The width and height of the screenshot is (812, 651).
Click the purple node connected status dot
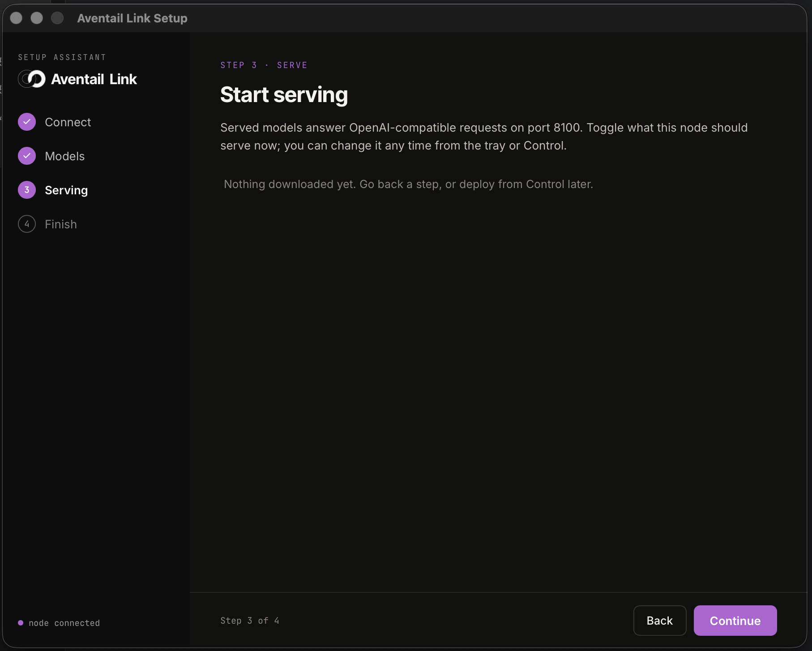[x=21, y=623]
